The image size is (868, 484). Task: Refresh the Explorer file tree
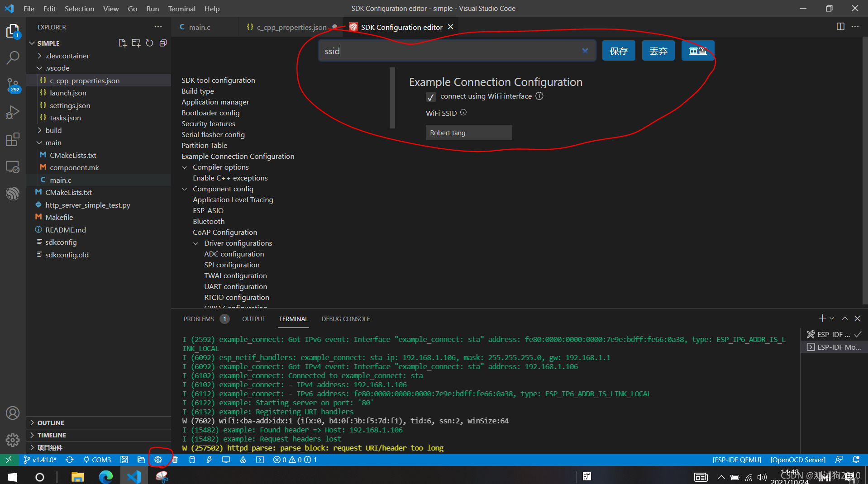(149, 43)
